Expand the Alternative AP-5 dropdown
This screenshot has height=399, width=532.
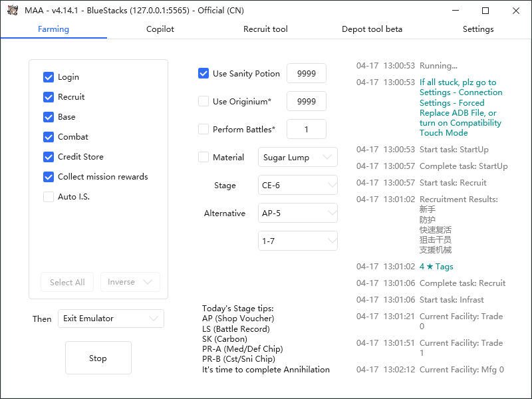coord(297,213)
